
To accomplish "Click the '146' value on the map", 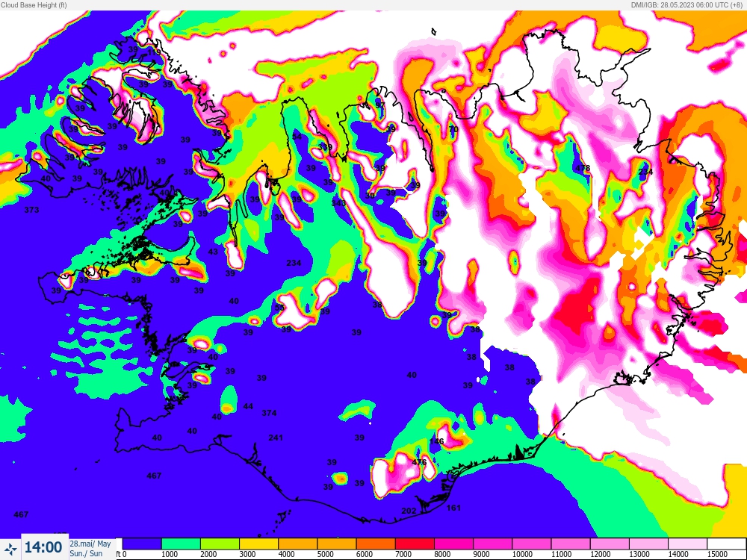I will click(436, 441).
